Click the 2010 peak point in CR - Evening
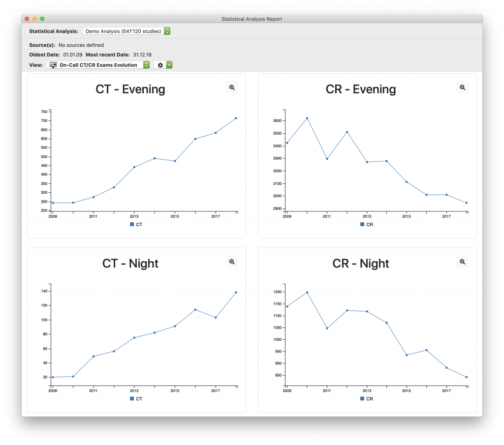 [x=307, y=118]
